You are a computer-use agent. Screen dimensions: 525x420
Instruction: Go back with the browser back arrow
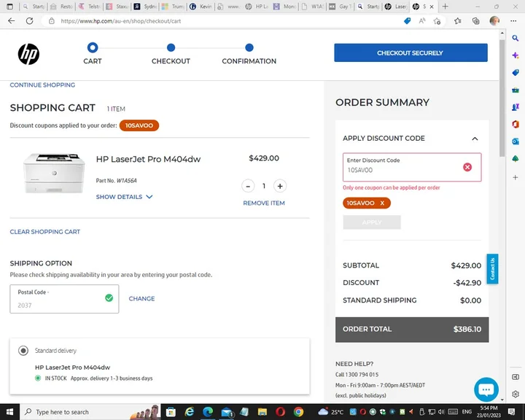[12, 20]
